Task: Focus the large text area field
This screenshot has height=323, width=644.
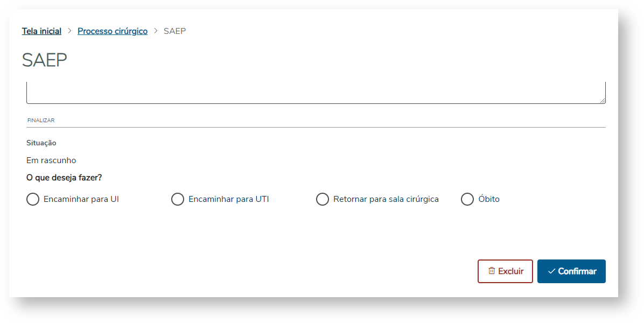Action: [316, 93]
